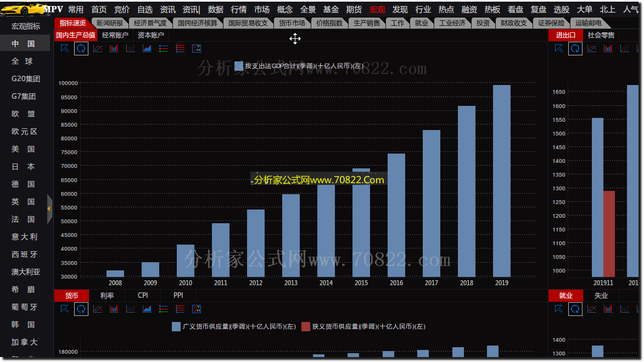This screenshot has height=362, width=644.
Task: Open the CPI sub-tab
Action: point(143,296)
